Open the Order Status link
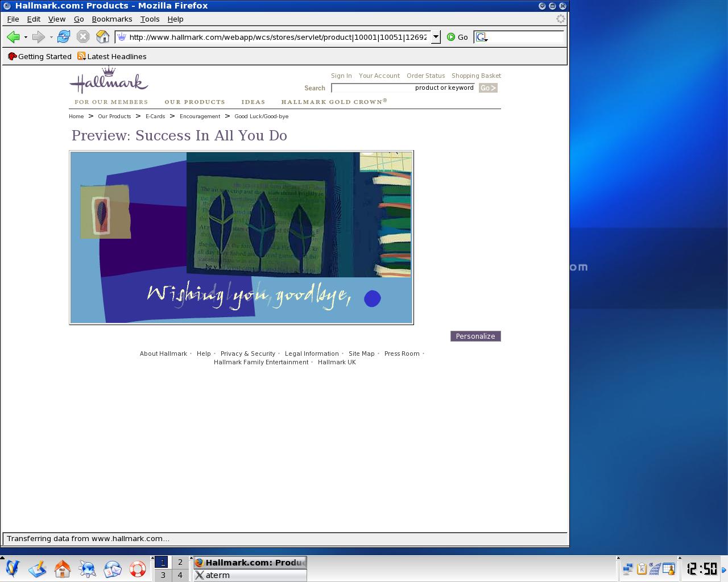This screenshot has height=582, width=728. (426, 76)
